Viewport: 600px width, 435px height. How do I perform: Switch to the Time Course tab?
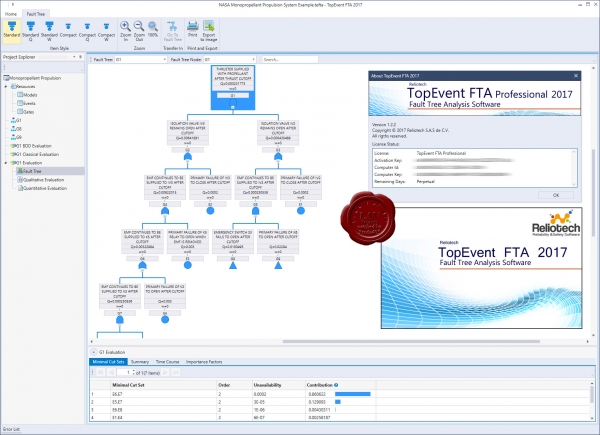coord(167,362)
